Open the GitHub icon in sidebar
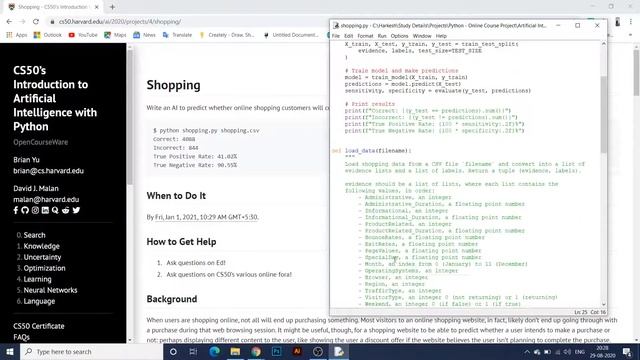This screenshot has width=640, height=360. [25, 210]
